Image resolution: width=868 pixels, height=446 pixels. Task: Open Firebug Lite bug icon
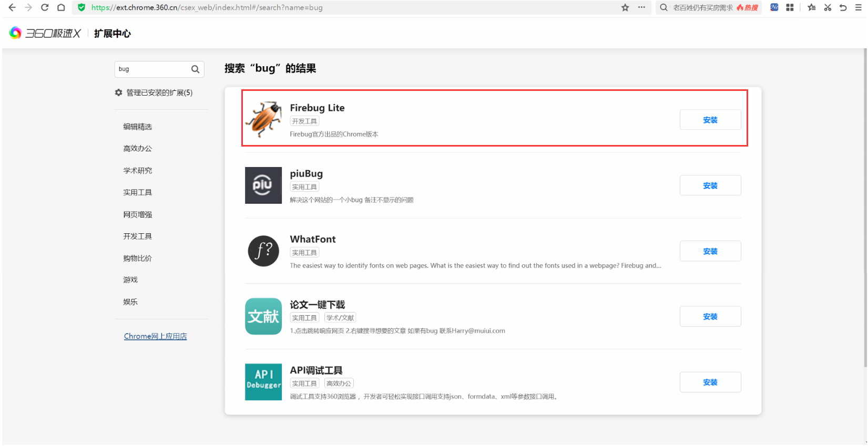click(263, 119)
